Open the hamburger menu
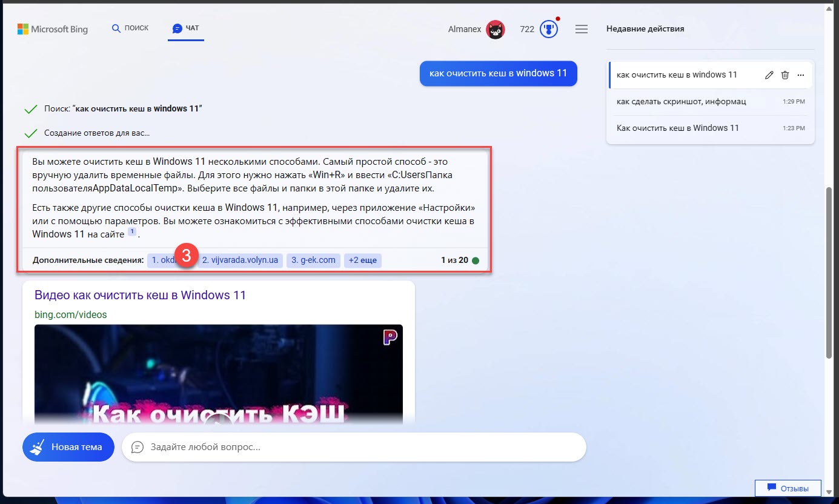 click(582, 29)
